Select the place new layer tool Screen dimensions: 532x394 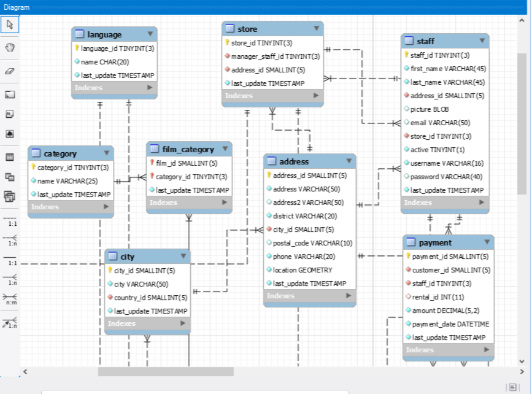click(9, 94)
